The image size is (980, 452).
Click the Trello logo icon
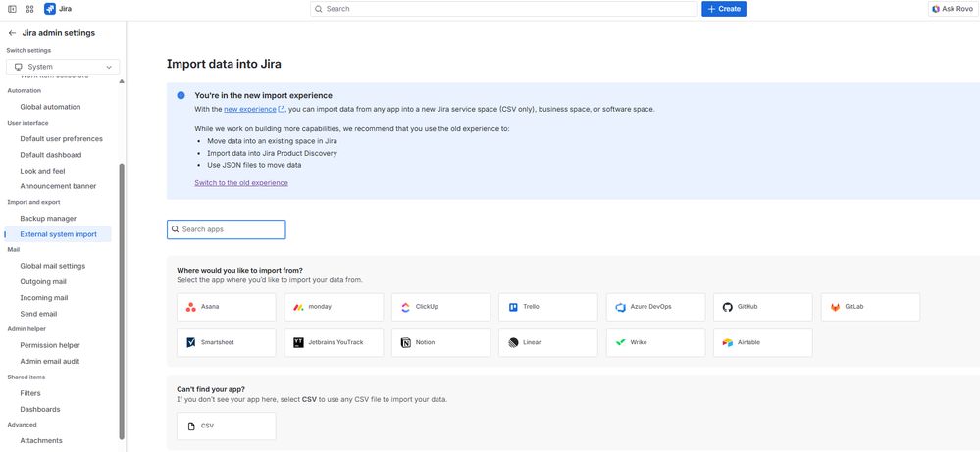point(513,307)
